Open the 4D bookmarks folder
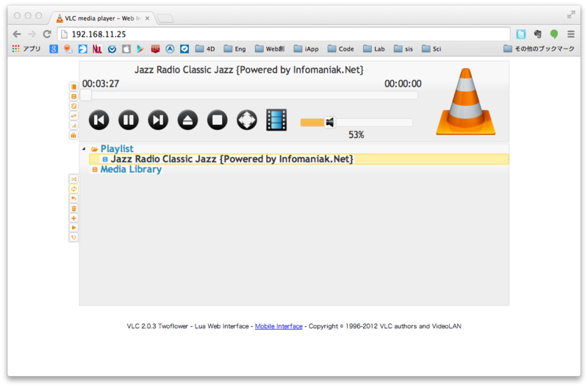The height and width of the screenshot is (387, 588). [x=205, y=48]
